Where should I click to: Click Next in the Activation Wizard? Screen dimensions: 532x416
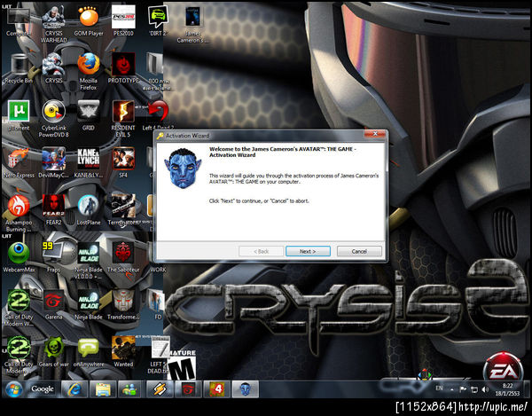pos(308,251)
